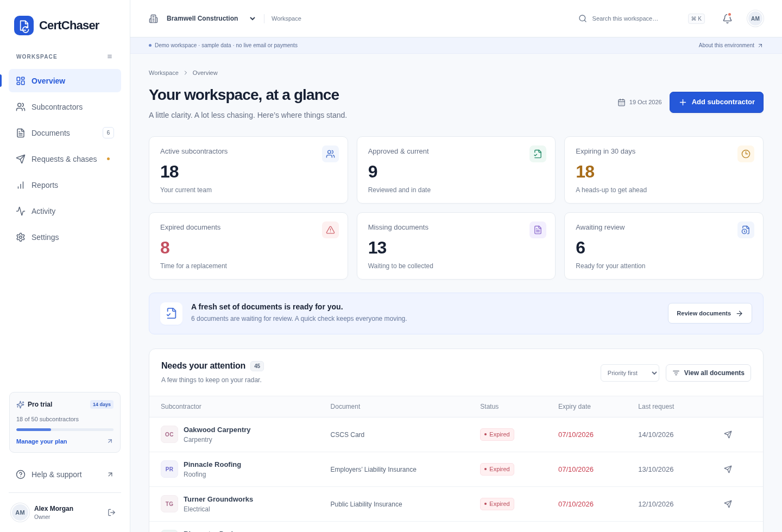Log out using the sign-out icon
Screen dimensions: 782x532
(111, 512)
